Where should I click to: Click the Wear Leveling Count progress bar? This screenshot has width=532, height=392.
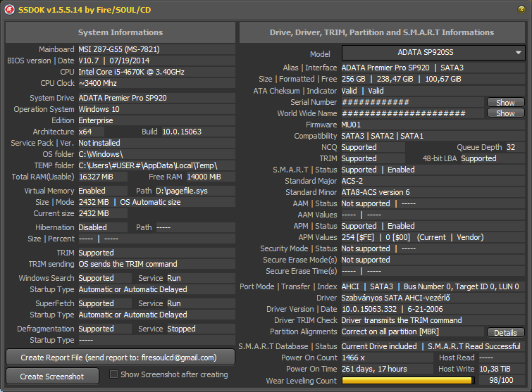pos(408,381)
